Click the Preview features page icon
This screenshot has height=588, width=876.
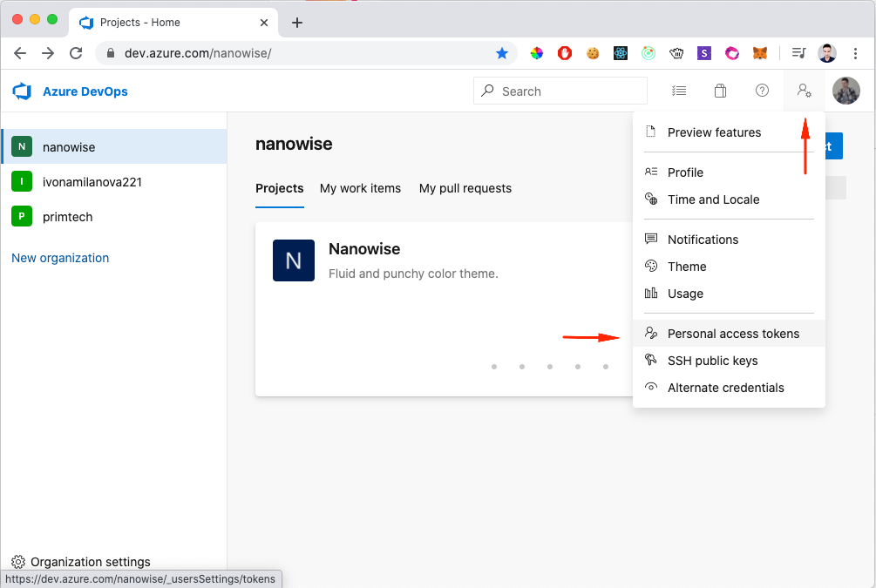[651, 132]
